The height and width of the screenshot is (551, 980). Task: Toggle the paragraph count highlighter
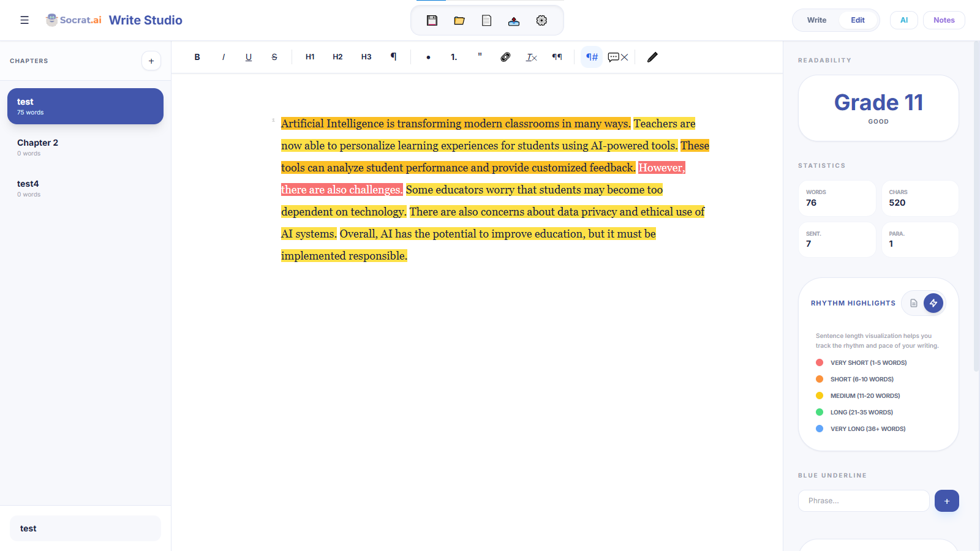591,57
